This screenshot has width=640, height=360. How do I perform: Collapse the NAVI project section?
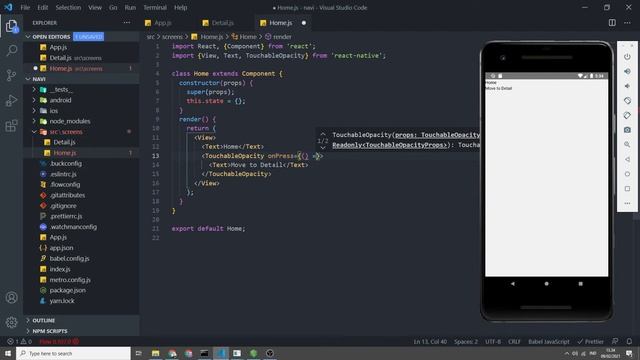coord(39,79)
